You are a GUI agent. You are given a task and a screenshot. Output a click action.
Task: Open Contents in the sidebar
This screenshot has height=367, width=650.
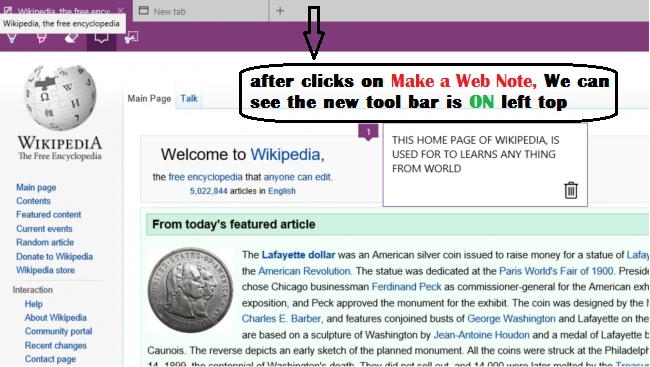coord(33,201)
